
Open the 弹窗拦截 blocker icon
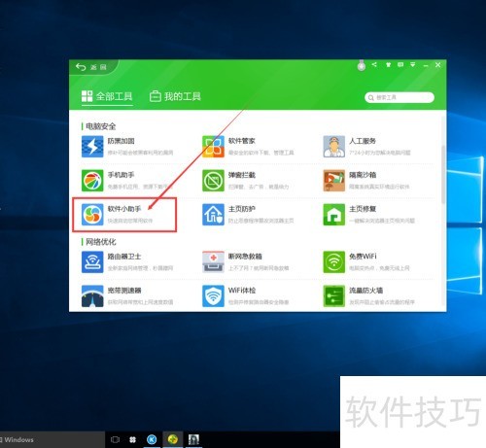(x=213, y=181)
